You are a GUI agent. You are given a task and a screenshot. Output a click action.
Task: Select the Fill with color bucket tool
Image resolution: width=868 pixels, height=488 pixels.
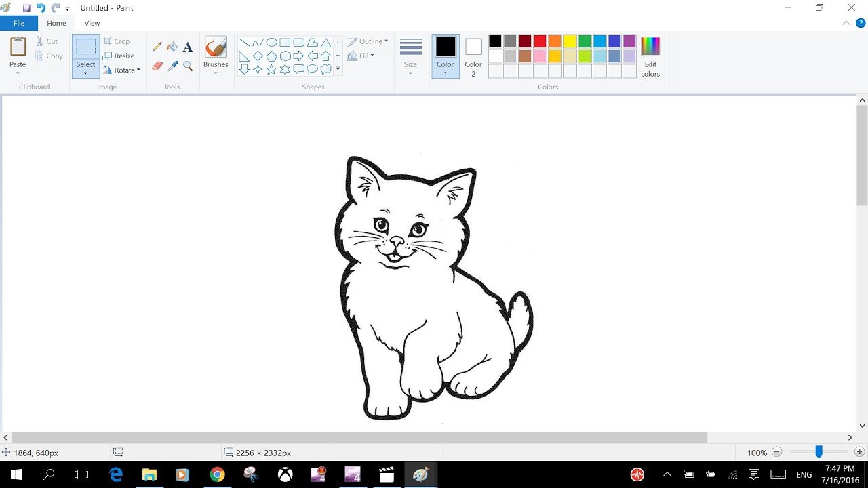coord(172,47)
